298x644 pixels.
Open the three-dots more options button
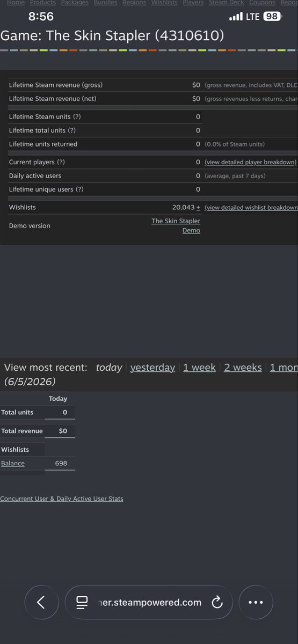(x=256, y=602)
